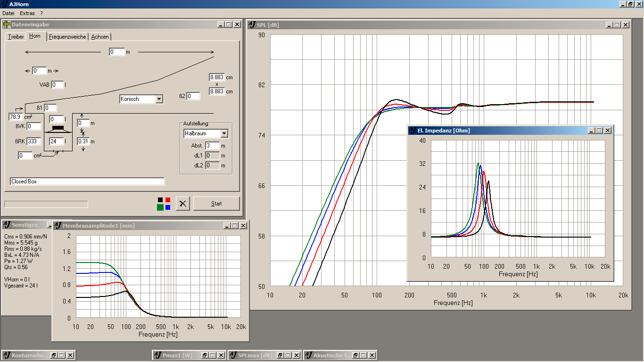644x362 pixels.
Task: Click the AJ icon of Pmax1 window
Action: pyautogui.click(x=157, y=355)
